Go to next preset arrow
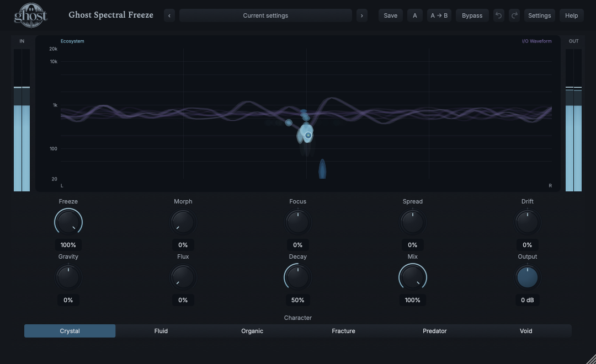 point(362,15)
